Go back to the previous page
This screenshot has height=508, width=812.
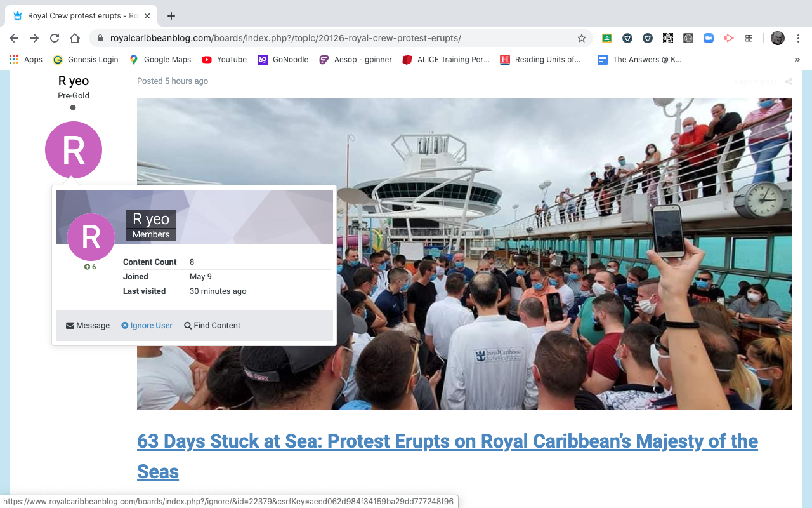tap(14, 38)
